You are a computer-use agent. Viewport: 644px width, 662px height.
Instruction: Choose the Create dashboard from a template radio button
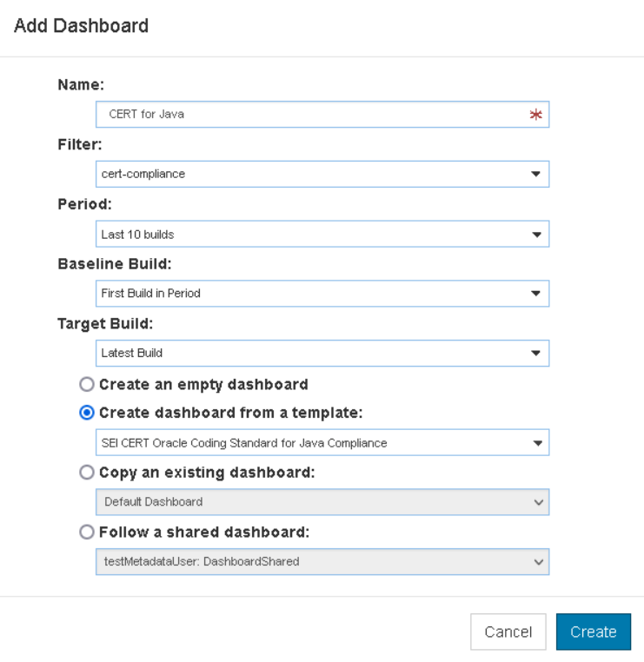[x=87, y=413]
